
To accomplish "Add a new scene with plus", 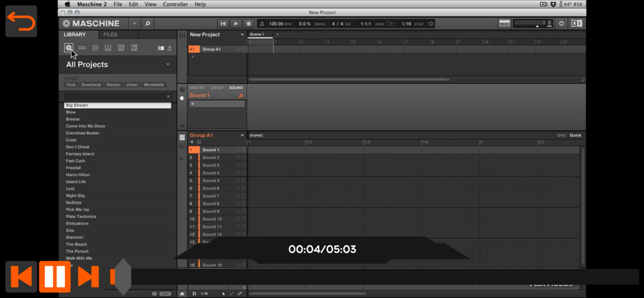I will pyautogui.click(x=277, y=35).
